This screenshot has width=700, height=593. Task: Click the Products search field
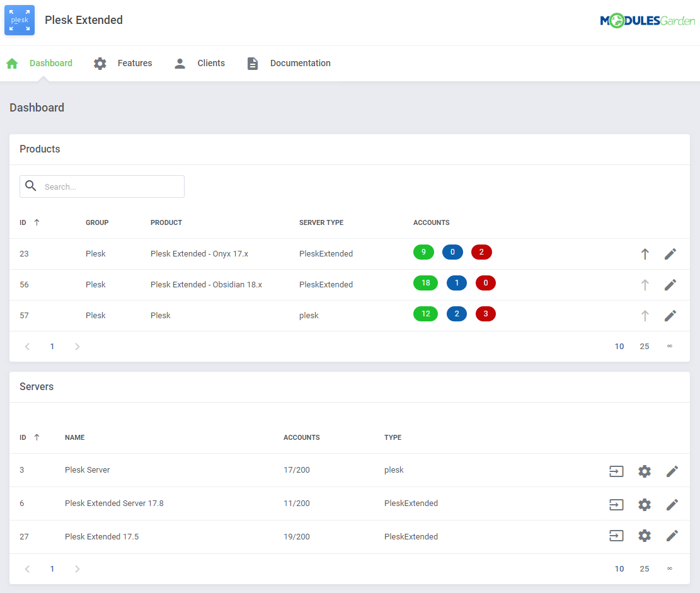coord(110,187)
